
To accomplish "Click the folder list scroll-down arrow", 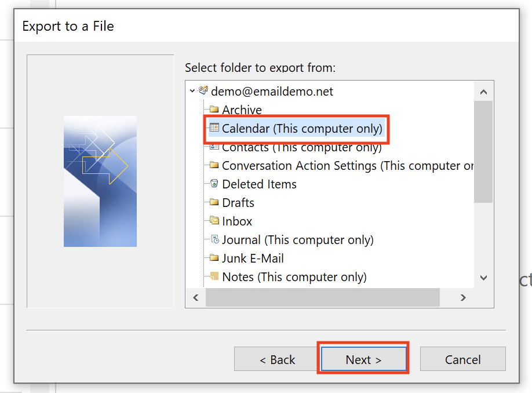I will 483,278.
